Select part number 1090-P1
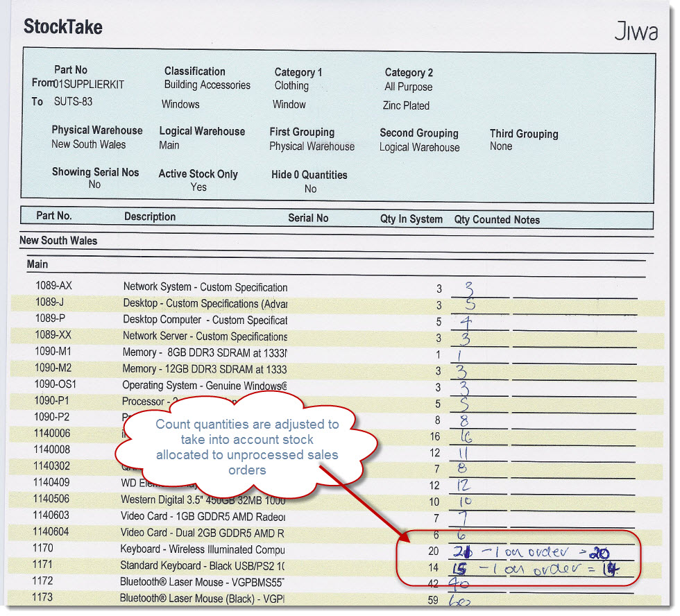 coord(51,400)
